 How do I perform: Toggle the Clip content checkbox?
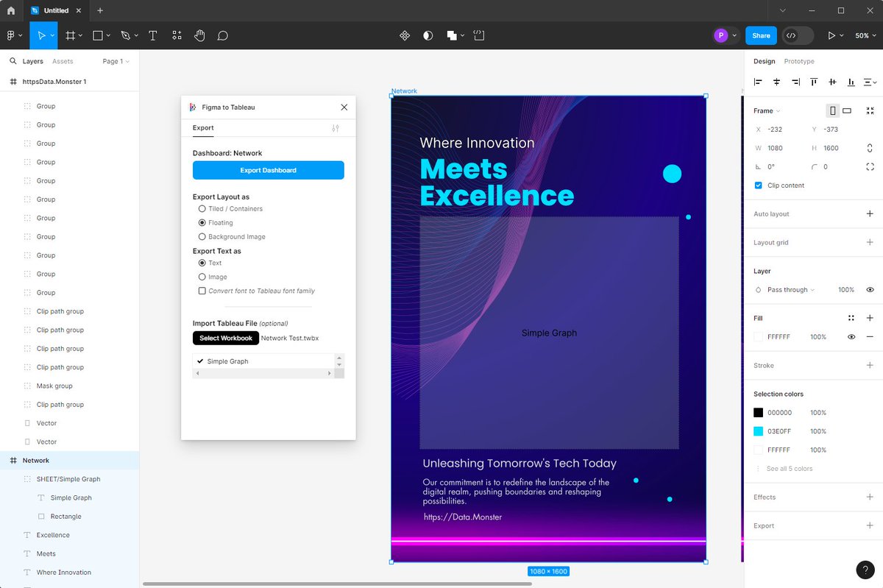[759, 185]
